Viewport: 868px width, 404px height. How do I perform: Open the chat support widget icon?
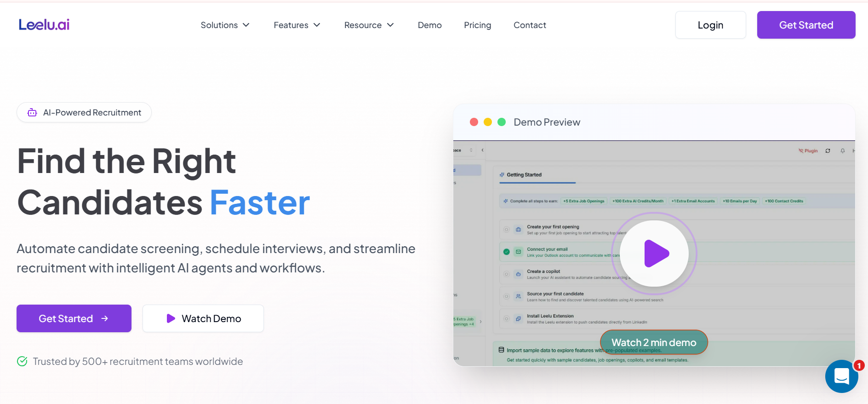click(841, 376)
